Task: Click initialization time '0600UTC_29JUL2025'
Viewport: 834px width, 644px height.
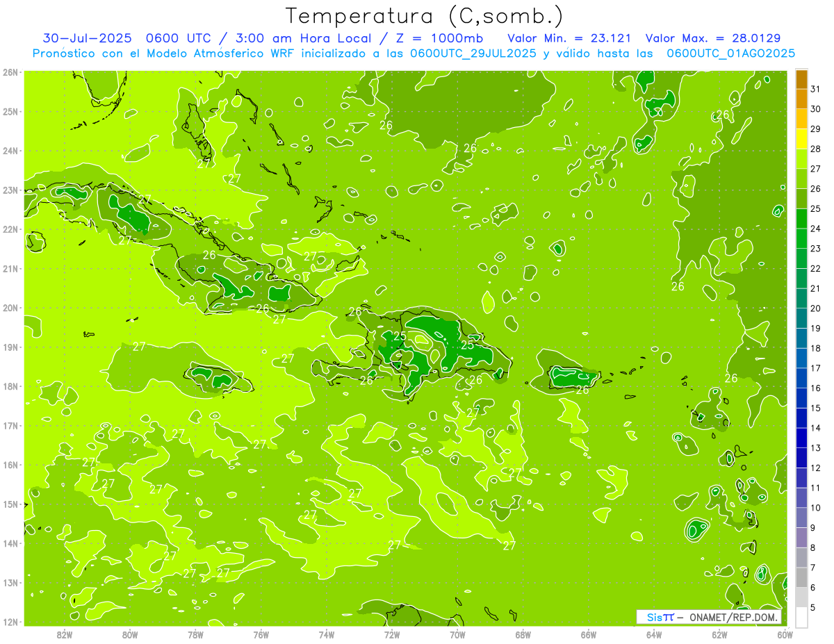Action: (473, 53)
